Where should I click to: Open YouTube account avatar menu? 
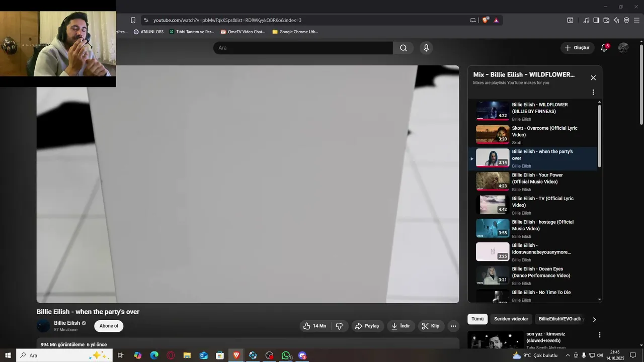(x=623, y=48)
